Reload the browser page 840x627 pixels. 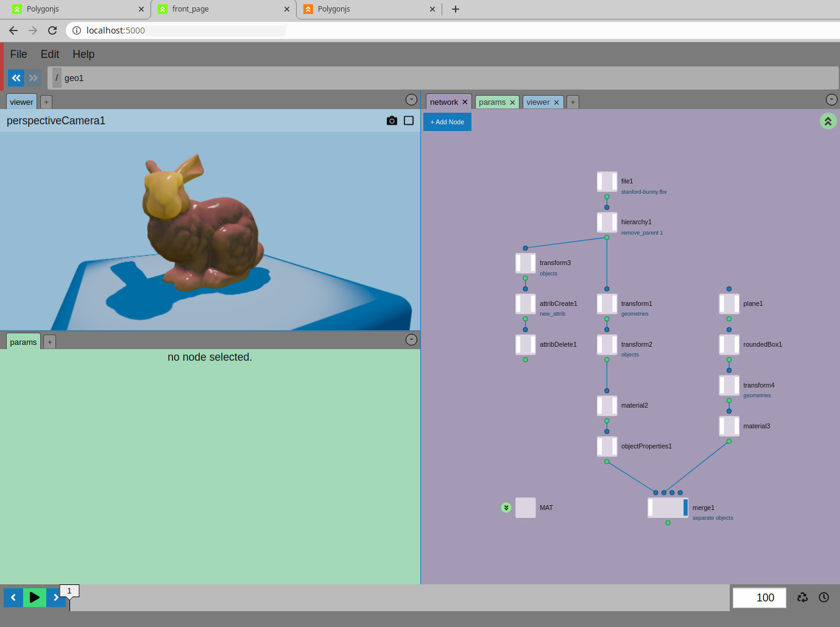(52, 30)
